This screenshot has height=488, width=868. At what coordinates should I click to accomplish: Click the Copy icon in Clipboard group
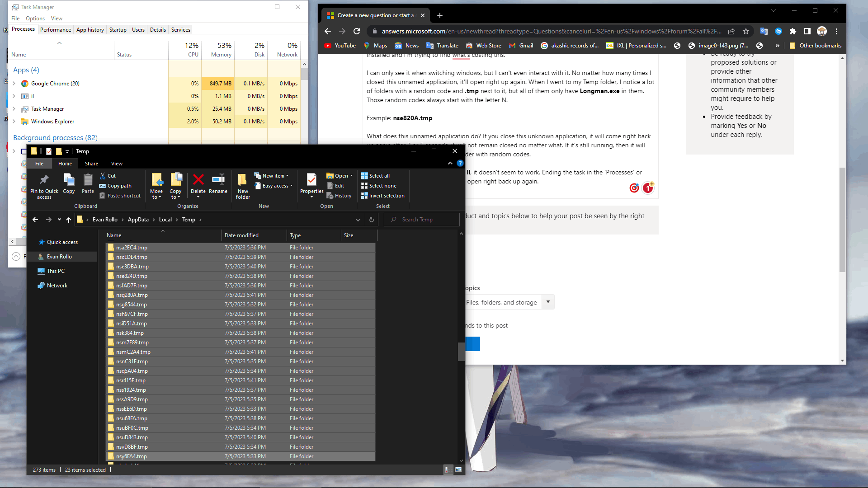[x=69, y=180]
